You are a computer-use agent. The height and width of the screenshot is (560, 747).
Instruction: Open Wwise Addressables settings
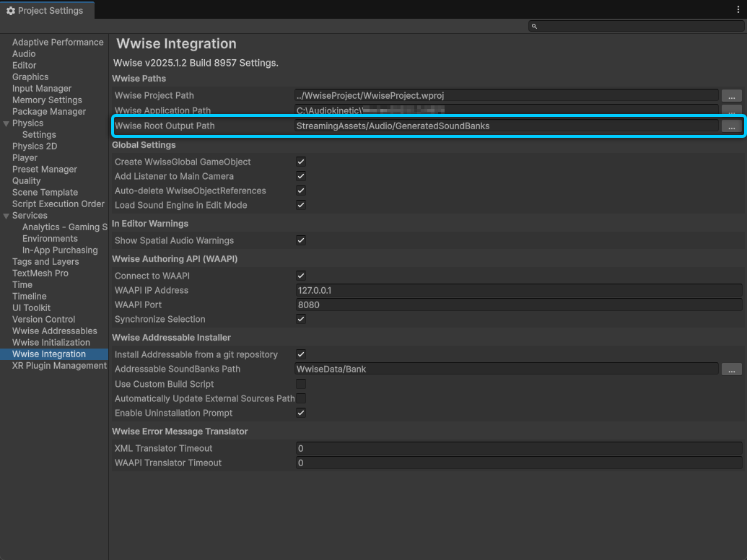click(55, 331)
